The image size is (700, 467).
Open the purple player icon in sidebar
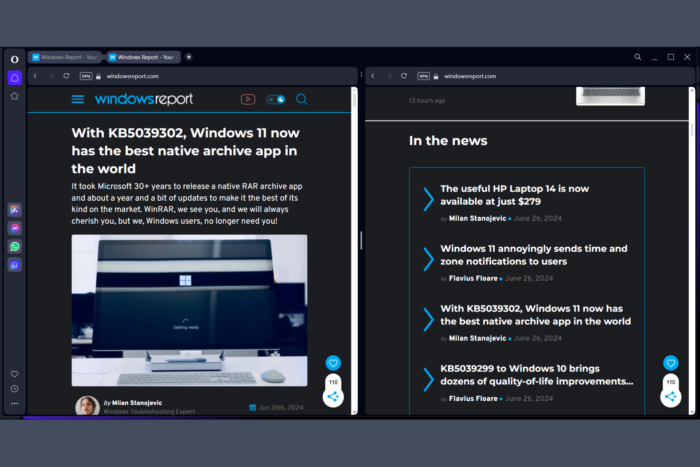(x=15, y=265)
